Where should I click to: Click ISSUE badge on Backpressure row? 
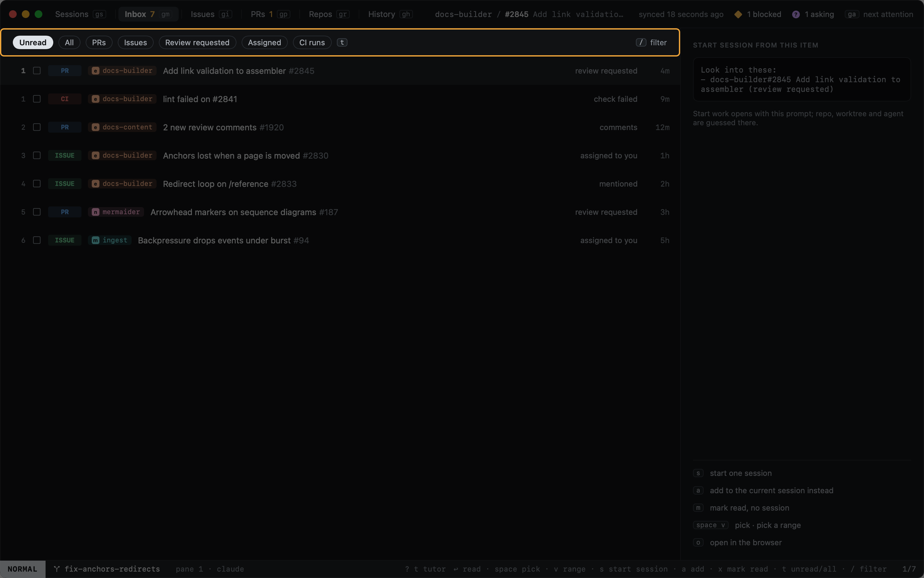(64, 241)
